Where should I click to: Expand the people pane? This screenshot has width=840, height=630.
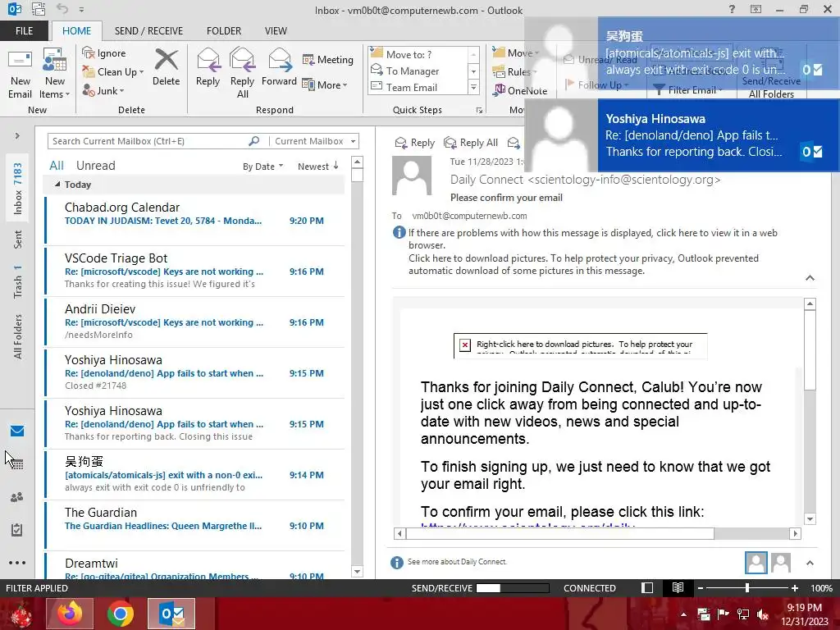(x=810, y=563)
